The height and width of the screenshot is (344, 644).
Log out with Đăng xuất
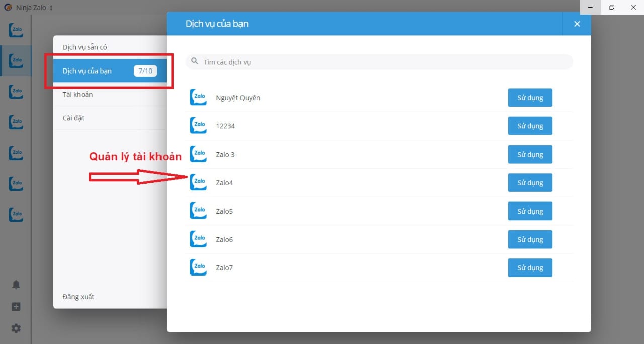[78, 297]
